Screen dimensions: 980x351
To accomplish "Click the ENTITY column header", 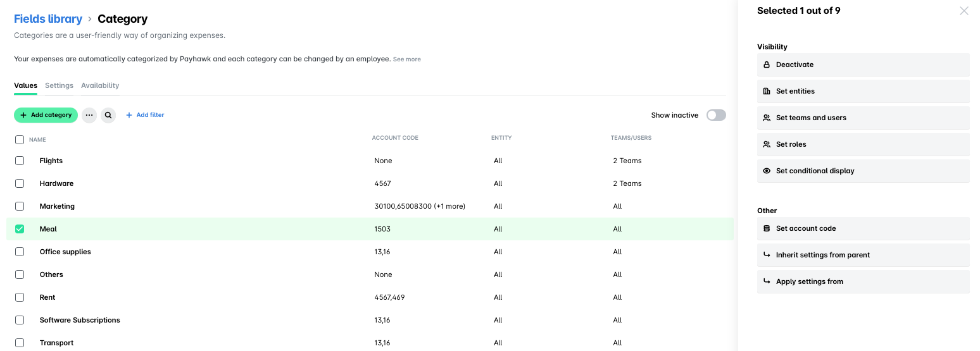I will coord(501,138).
